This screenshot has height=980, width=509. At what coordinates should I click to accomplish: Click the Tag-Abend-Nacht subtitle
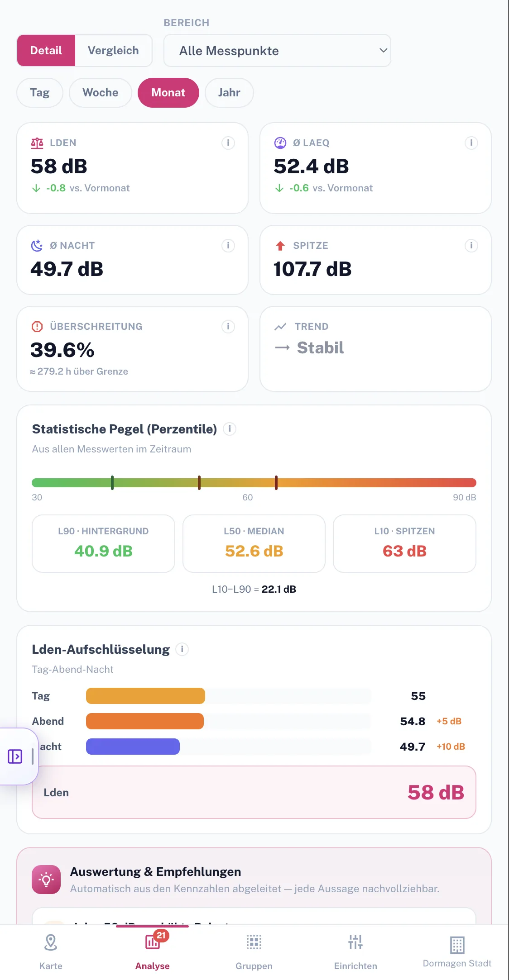point(72,670)
